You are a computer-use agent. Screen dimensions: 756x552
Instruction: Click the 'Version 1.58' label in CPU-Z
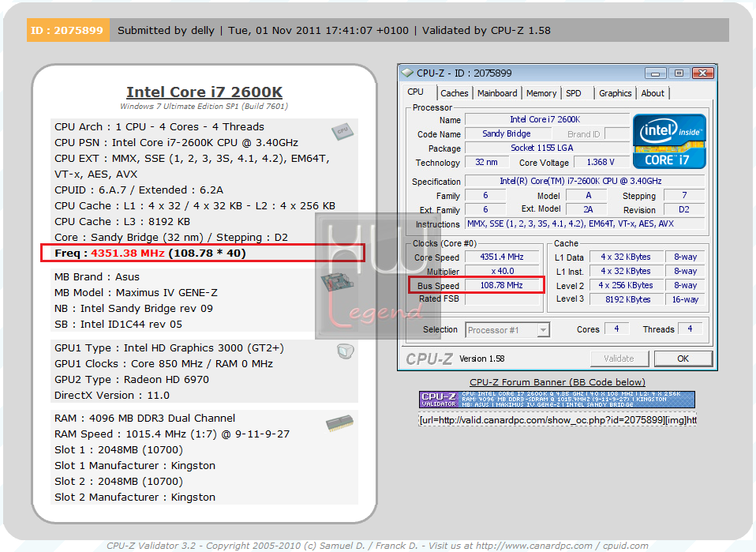click(481, 359)
